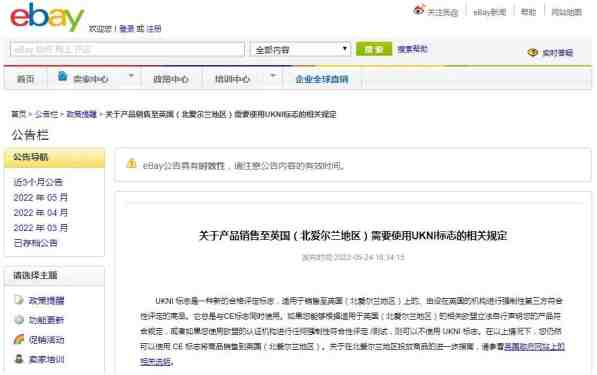
Task: Click the 首页 breadcrumb link
Action: pos(18,114)
